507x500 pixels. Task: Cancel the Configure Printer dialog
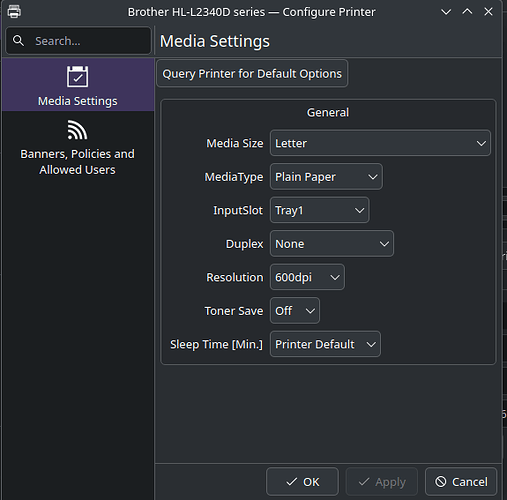pos(461,482)
